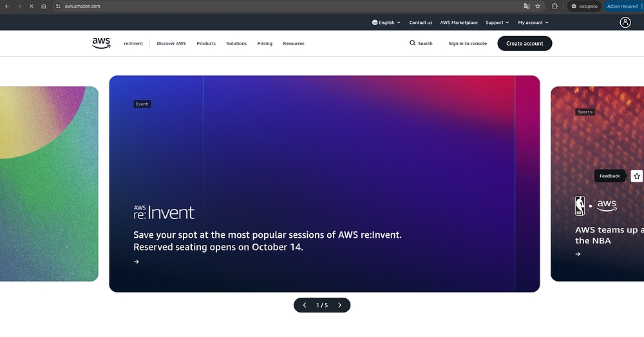This screenshot has width=644, height=337.
Task: Click the browser home icon
Action: [43, 6]
